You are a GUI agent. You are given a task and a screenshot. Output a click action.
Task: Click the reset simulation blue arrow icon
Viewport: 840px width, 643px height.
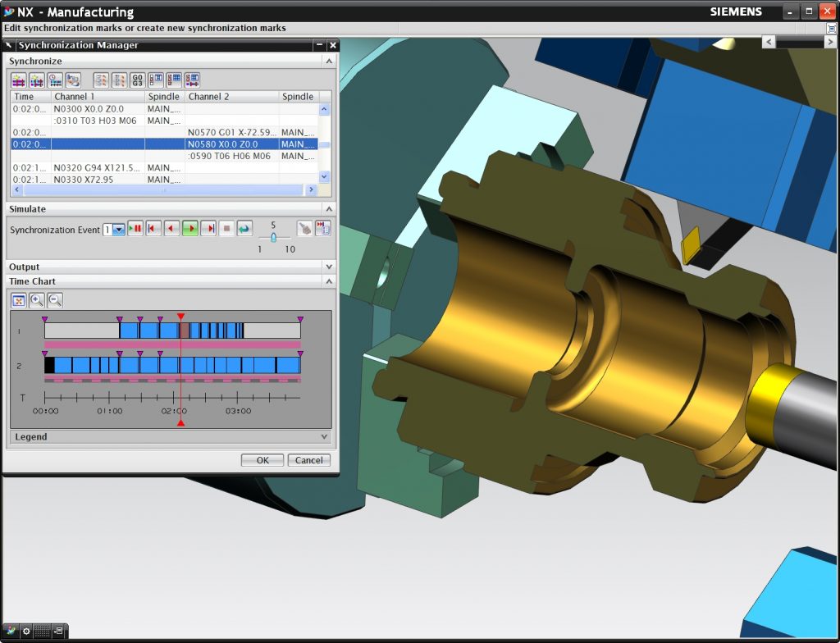(244, 229)
